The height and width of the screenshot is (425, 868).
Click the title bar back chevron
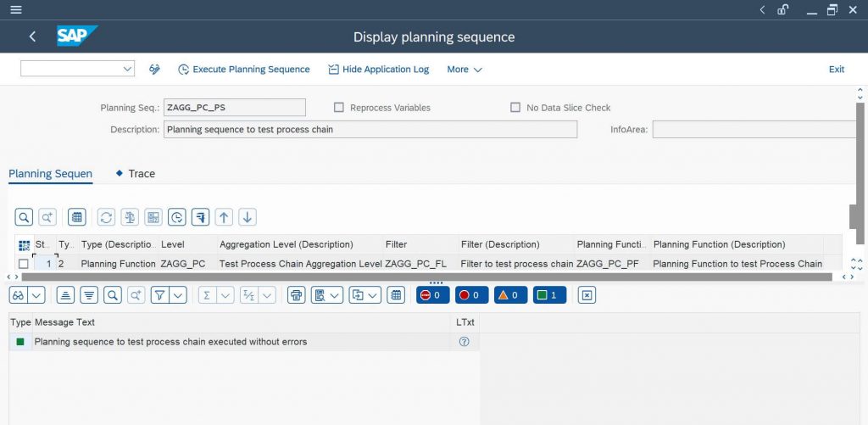click(762, 9)
